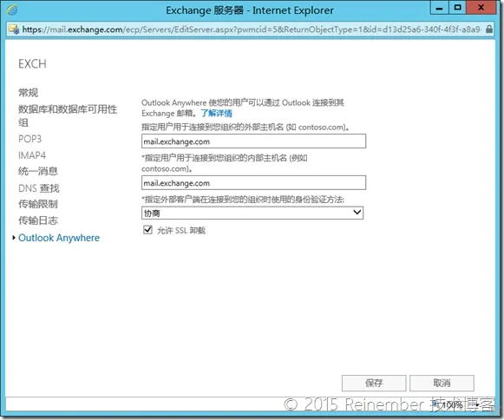Maximize the Internet Explorer window
The height and width of the screenshot is (420, 504).
pos(458,8)
